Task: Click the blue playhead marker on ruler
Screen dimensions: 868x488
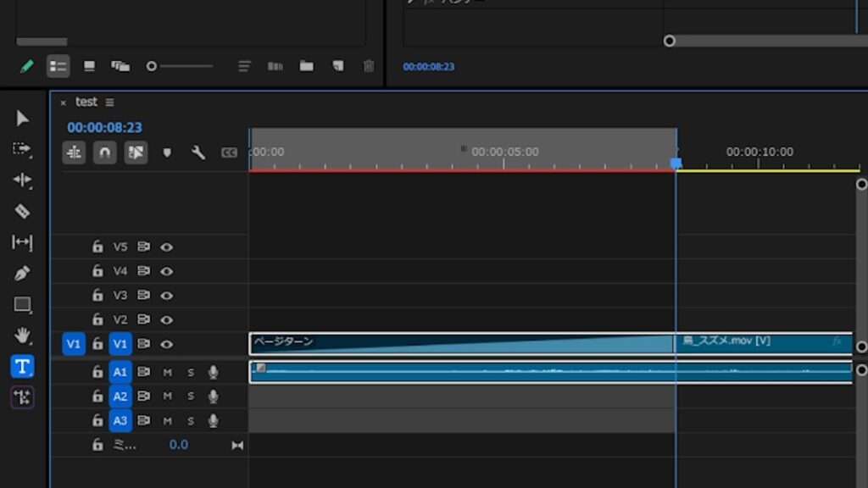Action: [x=676, y=163]
